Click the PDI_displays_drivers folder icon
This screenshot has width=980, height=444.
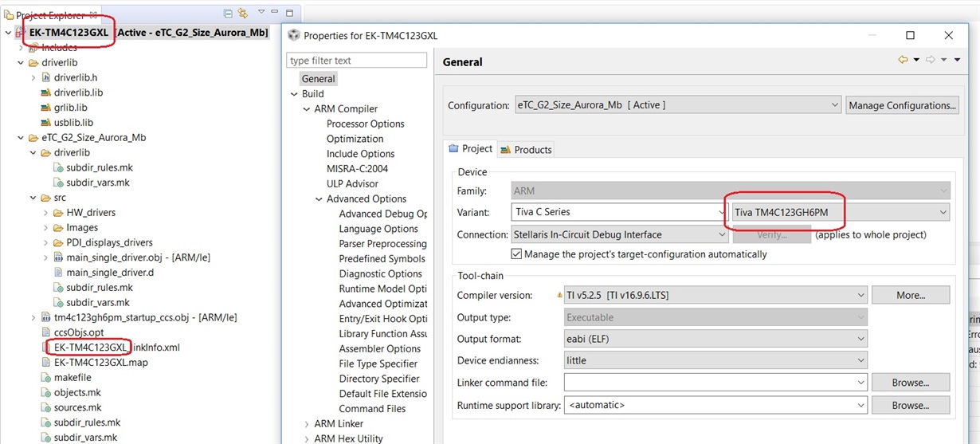click(59, 242)
